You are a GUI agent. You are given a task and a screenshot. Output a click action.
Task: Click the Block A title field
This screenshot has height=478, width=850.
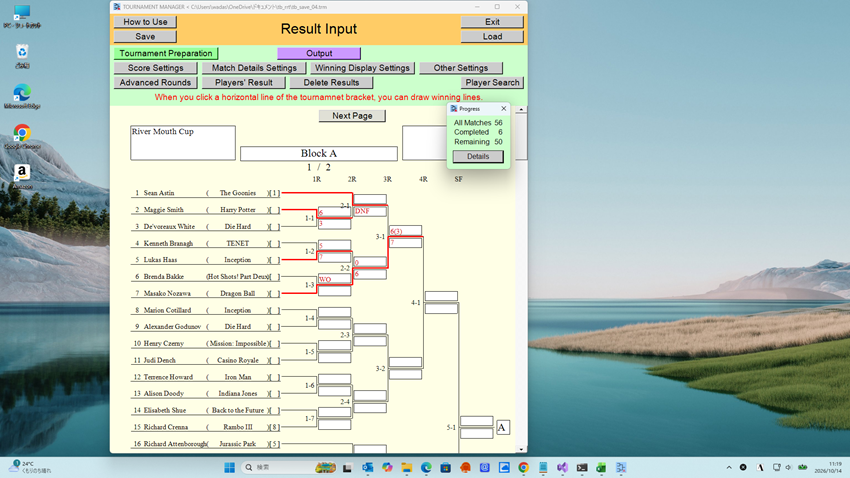point(319,153)
